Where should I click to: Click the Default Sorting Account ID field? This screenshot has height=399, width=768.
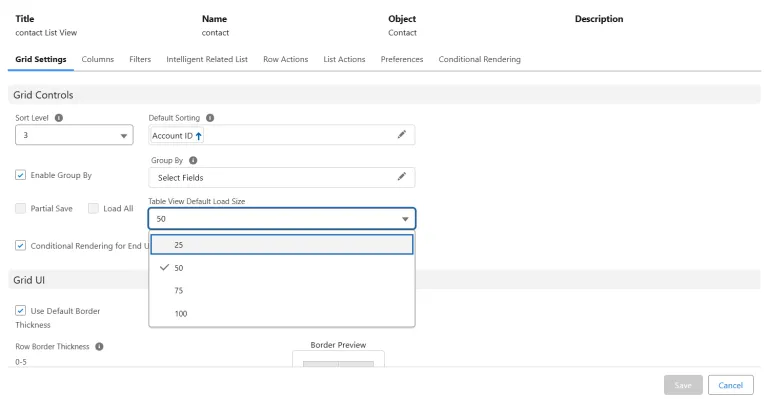pos(282,135)
